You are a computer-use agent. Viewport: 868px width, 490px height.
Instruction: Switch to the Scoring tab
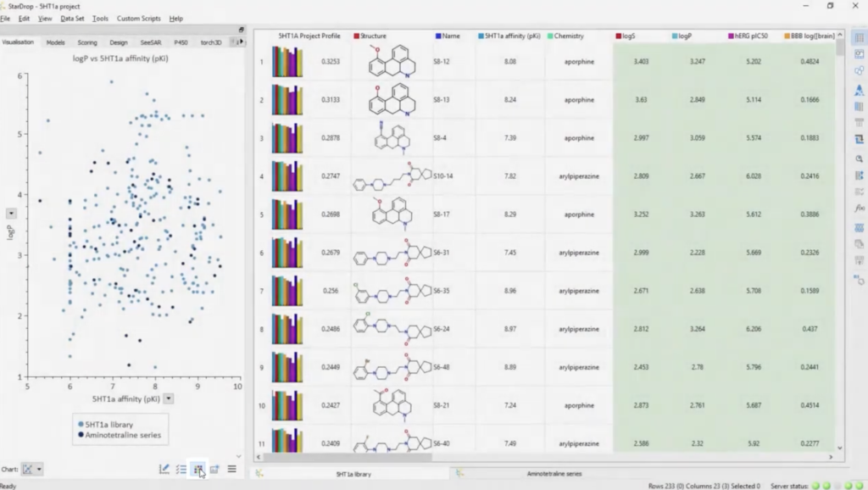(x=87, y=42)
